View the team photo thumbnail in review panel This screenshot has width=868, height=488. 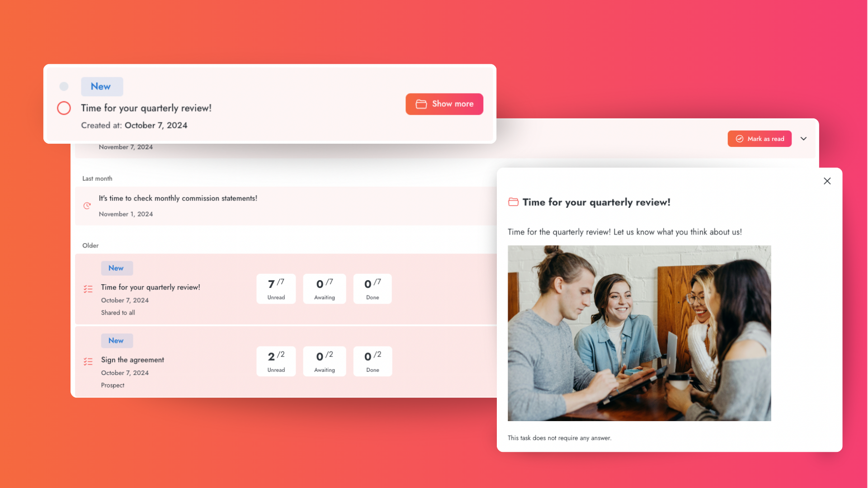tap(639, 333)
